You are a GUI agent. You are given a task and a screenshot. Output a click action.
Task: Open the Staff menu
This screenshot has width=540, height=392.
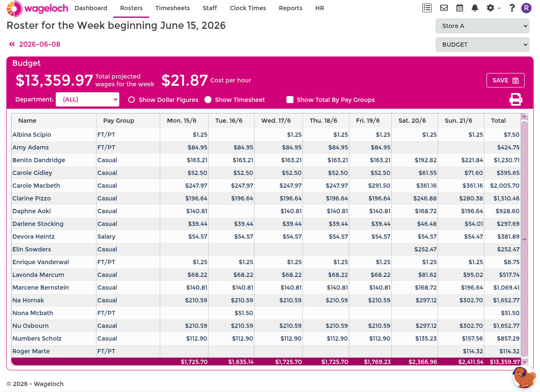click(x=210, y=8)
